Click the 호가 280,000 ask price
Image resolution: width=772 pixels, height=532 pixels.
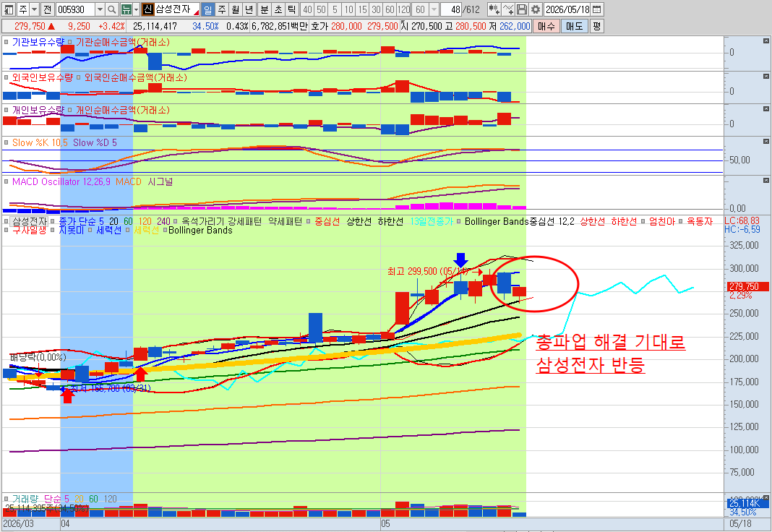pos(347,26)
